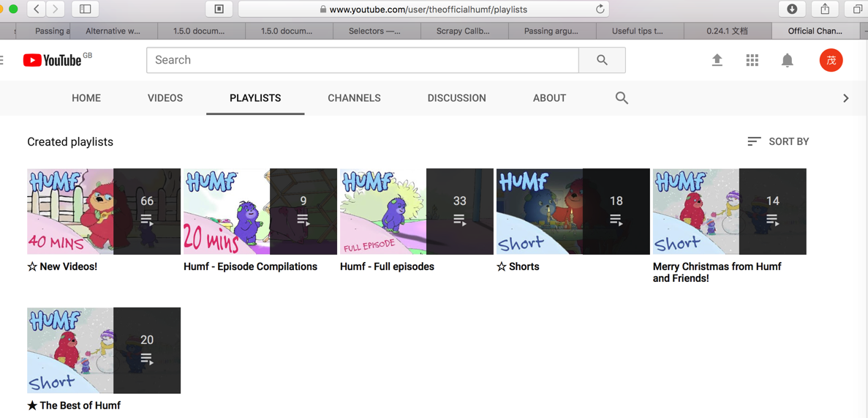This screenshot has height=418, width=868.
Task: Click the Safari forward arrow
Action: coord(56,9)
